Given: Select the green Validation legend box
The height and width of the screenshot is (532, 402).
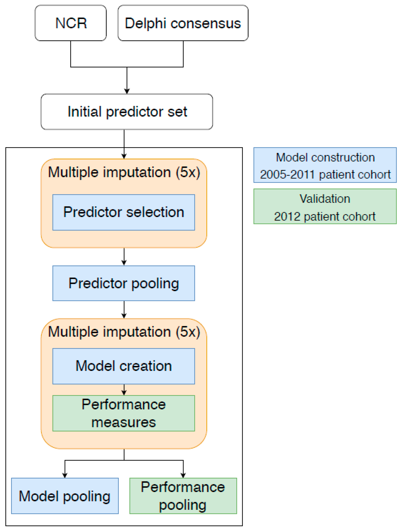Looking at the screenshot, I should coord(325,206).
